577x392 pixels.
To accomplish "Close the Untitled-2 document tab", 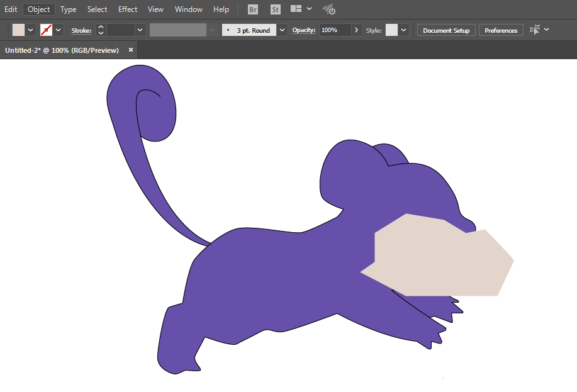I will (x=131, y=50).
